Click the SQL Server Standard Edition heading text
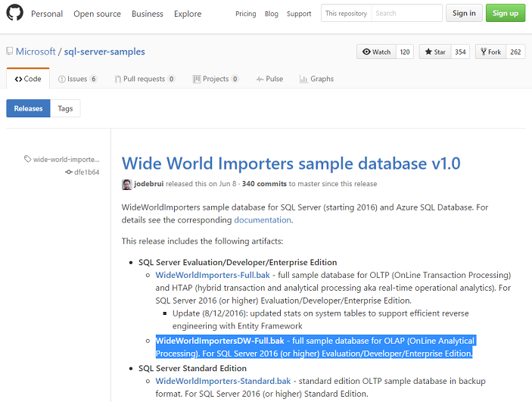 192,368
